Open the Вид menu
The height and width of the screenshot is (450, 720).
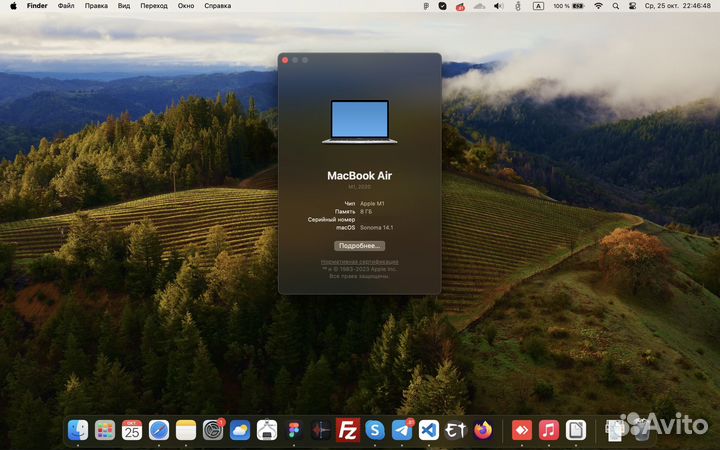[124, 6]
